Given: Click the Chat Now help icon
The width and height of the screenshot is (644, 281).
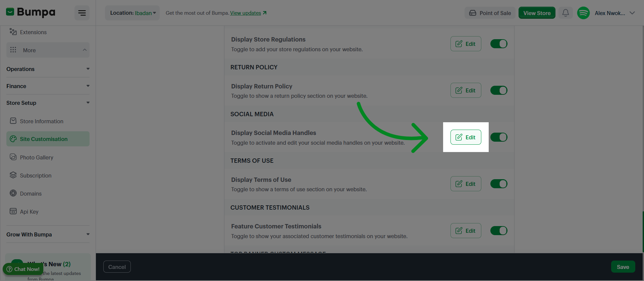Looking at the screenshot, I should [x=9, y=269].
